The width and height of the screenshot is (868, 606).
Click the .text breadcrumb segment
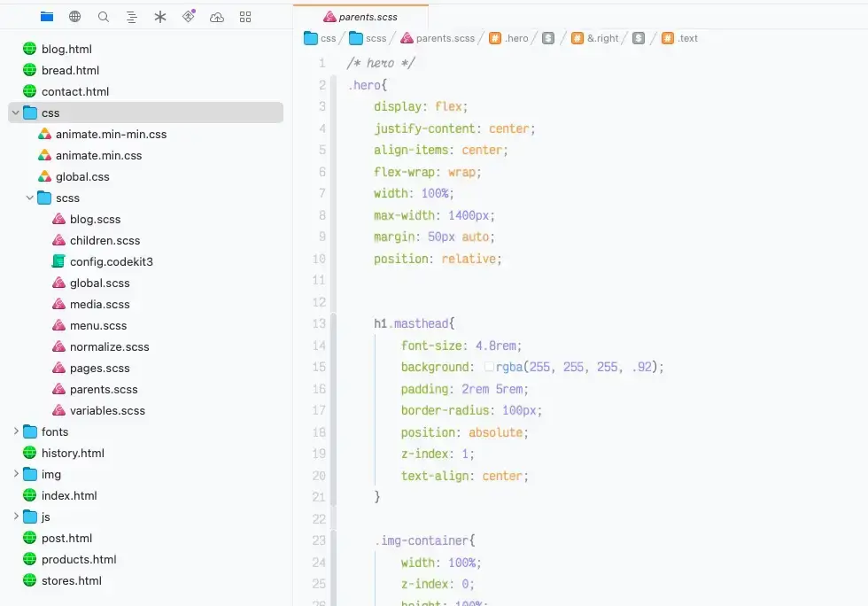click(680, 38)
